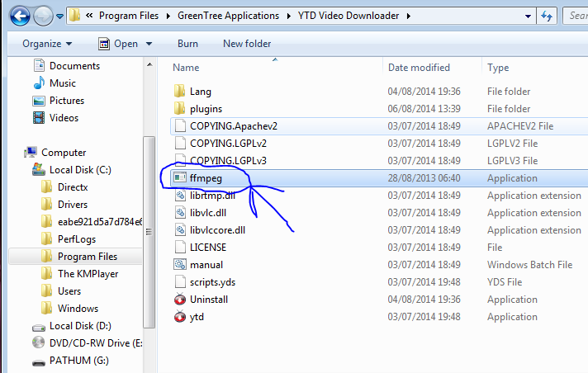
Task: Select the Uninstall application icon
Action: (180, 299)
